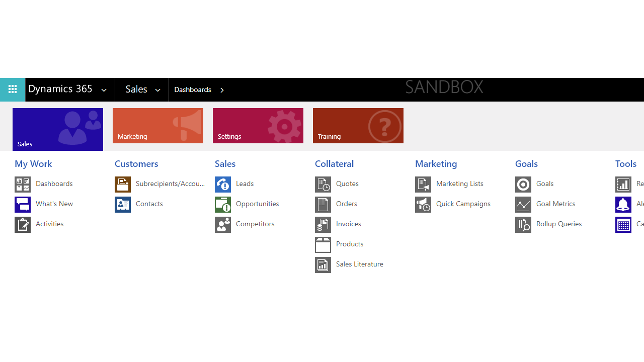Select the Marketing area tile

(158, 126)
